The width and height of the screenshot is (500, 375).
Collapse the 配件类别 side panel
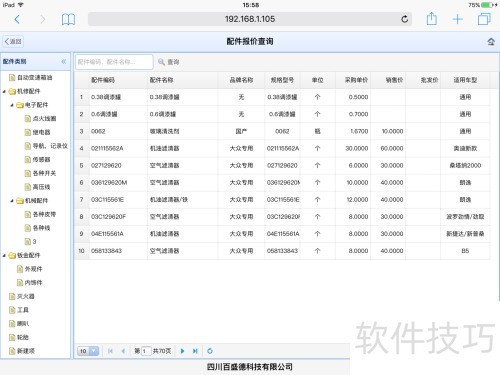(x=64, y=61)
